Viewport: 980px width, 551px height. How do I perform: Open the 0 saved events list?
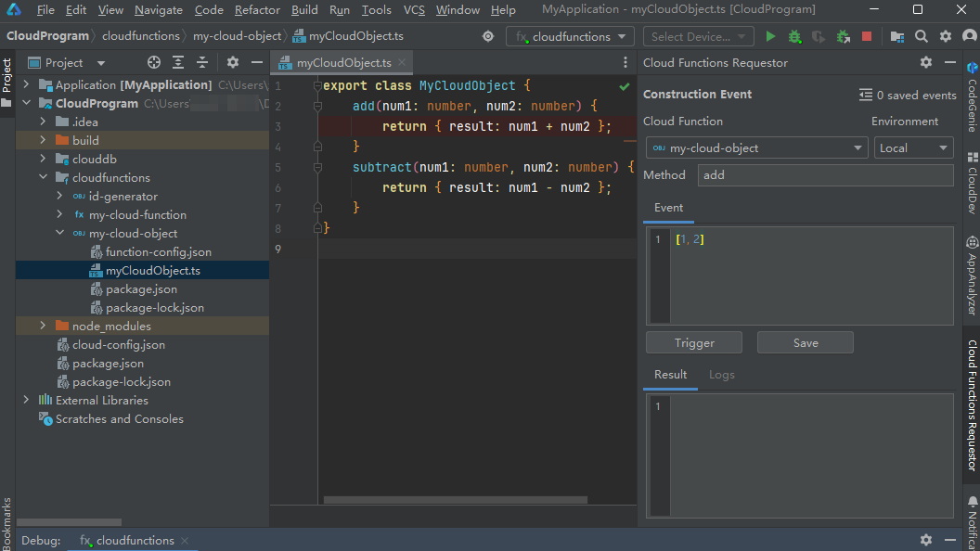[x=908, y=95]
